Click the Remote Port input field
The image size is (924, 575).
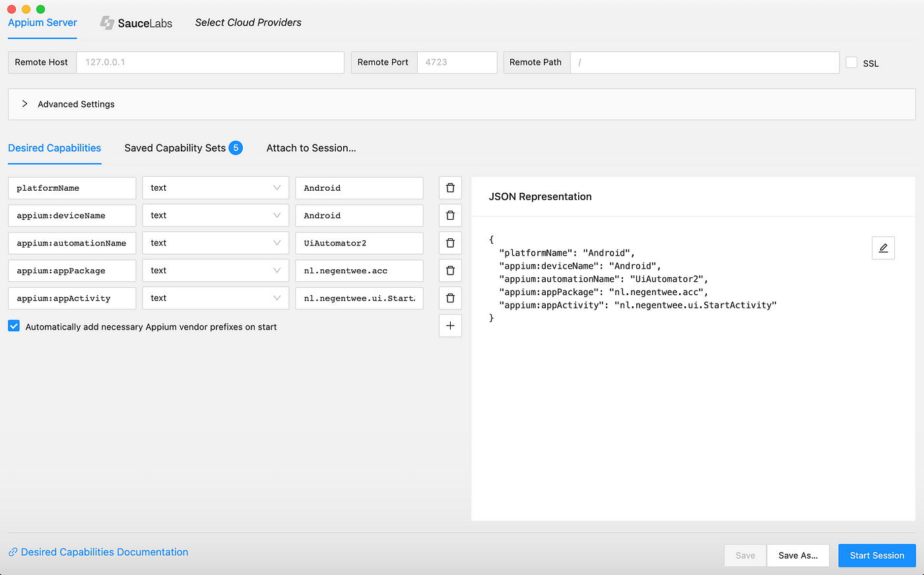[x=457, y=62]
